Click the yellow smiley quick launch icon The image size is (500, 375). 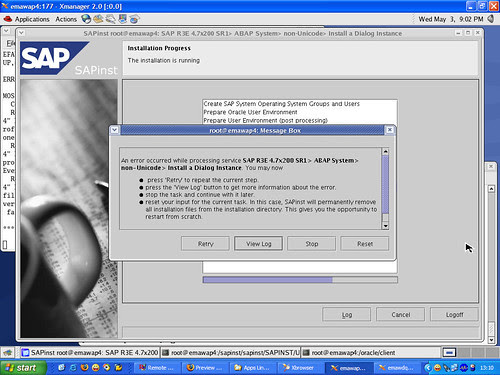point(96,368)
